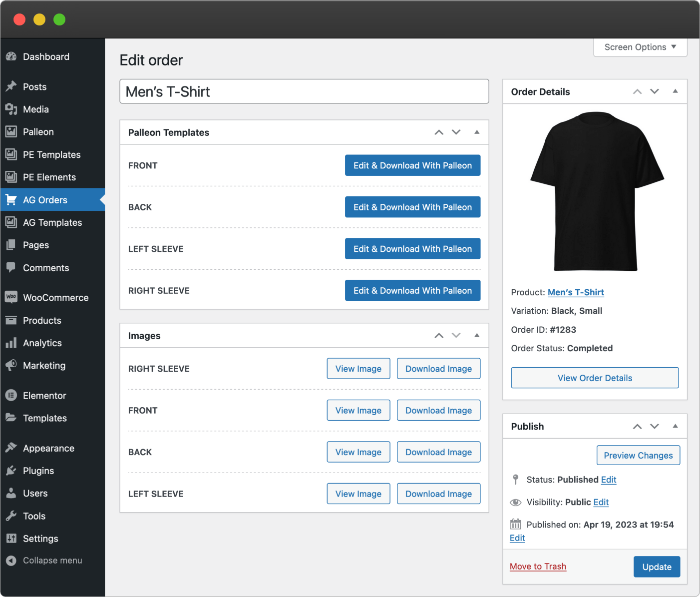This screenshot has width=700, height=597.
Task: Move Publish panel up
Action: pos(638,426)
